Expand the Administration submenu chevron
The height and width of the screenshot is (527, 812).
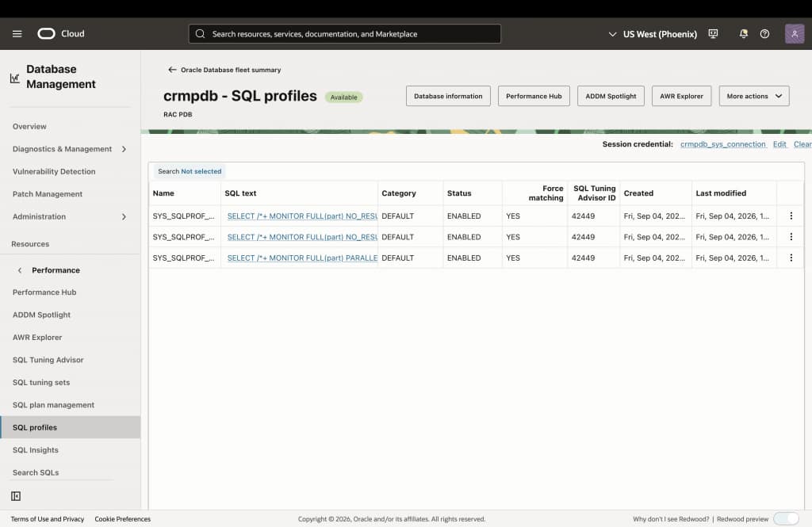pyautogui.click(x=124, y=217)
